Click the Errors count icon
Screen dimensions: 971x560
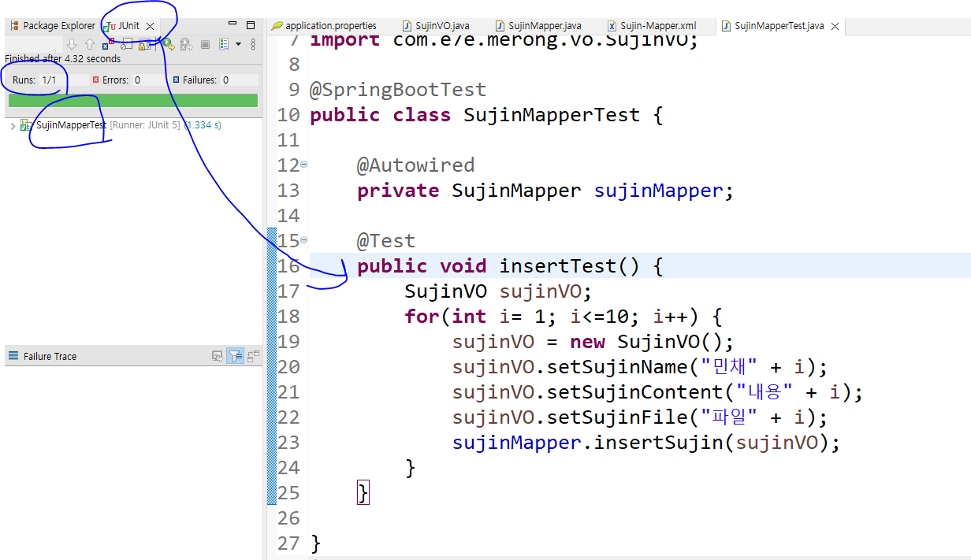tap(95, 80)
